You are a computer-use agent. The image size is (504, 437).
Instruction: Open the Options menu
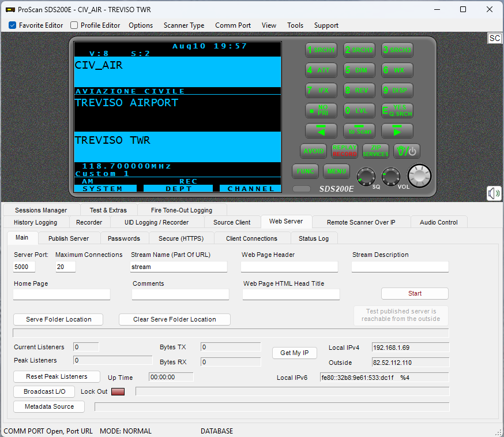click(x=141, y=25)
